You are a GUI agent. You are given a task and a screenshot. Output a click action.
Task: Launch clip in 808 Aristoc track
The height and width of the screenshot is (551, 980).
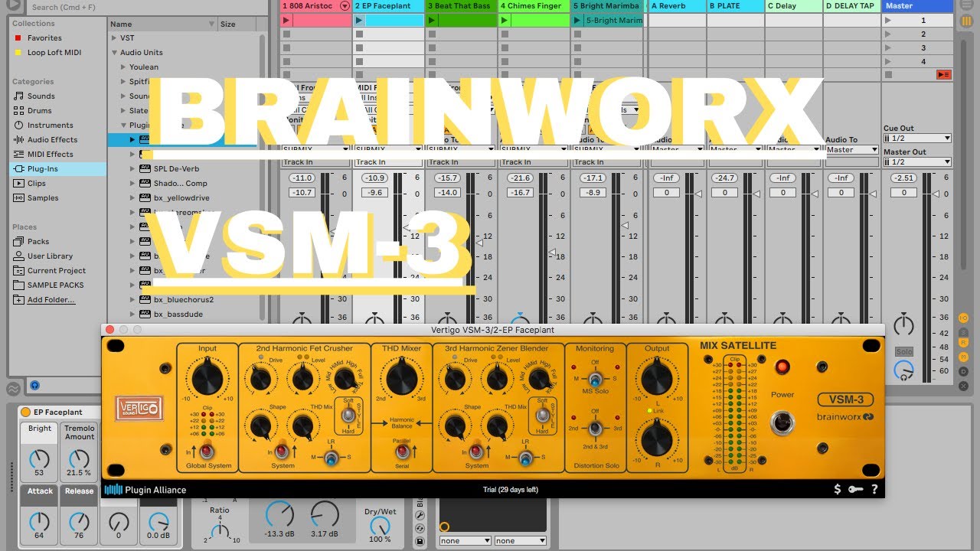tap(286, 21)
